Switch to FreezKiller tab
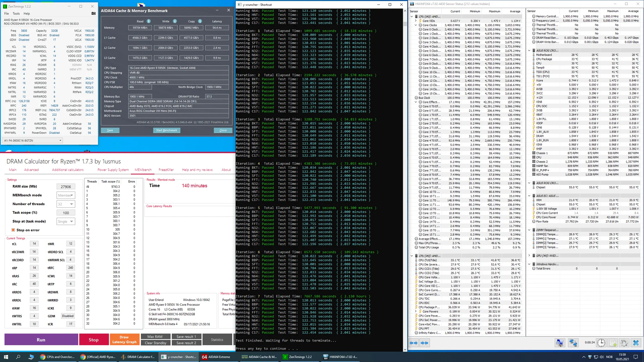The height and width of the screenshot is (362, 644). [x=166, y=170]
